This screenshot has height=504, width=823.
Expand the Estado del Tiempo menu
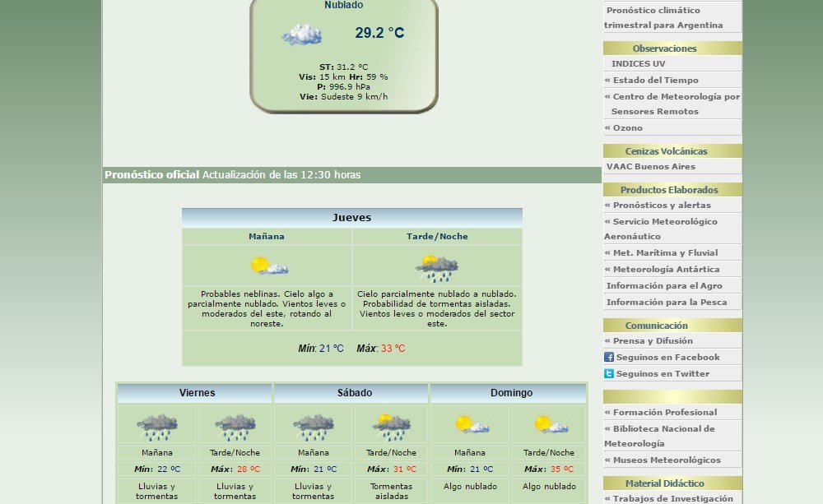point(655,80)
